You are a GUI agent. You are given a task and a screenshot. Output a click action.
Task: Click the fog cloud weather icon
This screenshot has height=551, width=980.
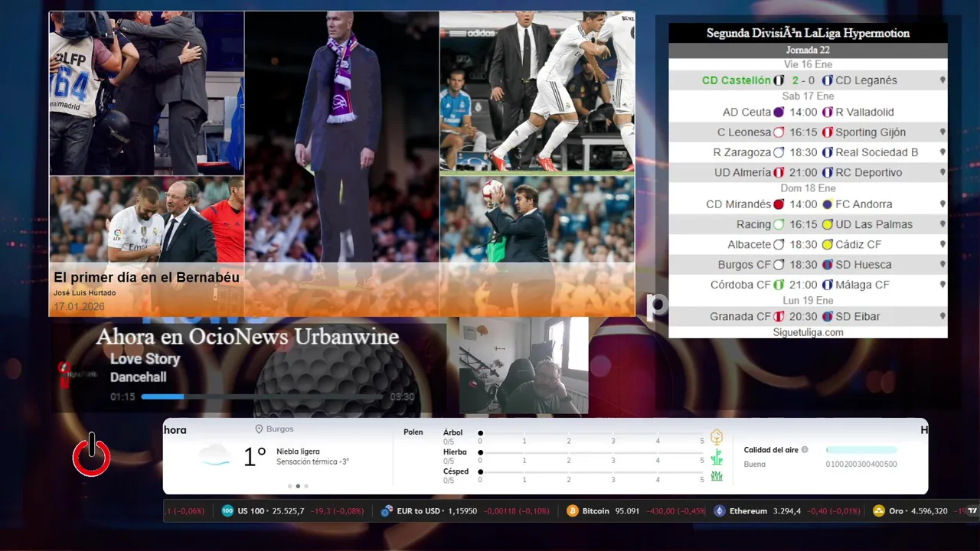214,455
